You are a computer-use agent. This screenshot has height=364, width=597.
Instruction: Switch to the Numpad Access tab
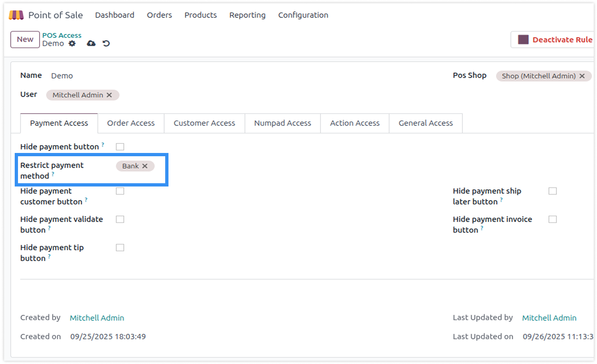pos(283,123)
